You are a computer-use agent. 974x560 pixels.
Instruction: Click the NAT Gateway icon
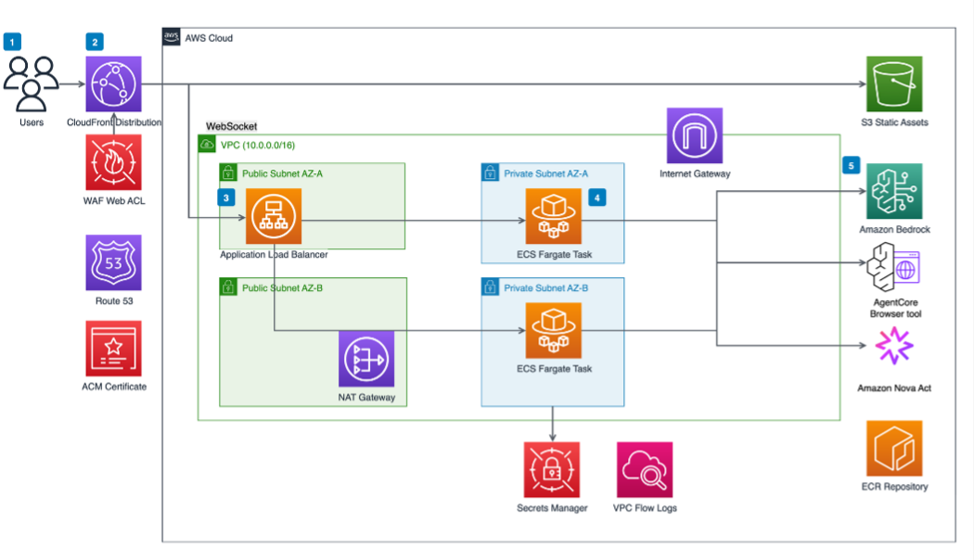[x=365, y=360]
